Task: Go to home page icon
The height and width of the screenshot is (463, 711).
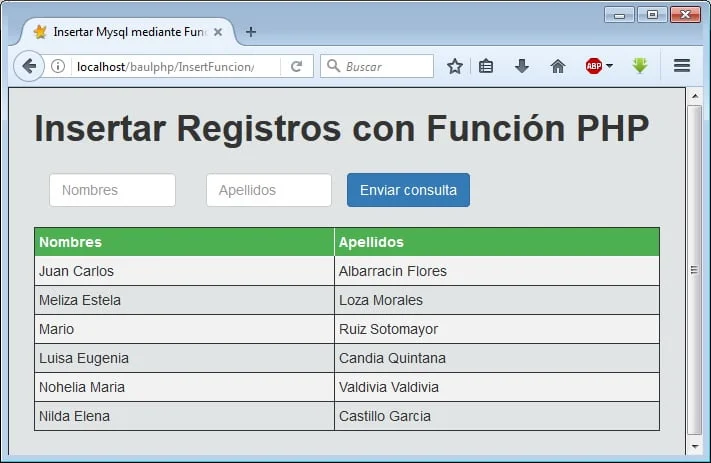Action: 558,67
